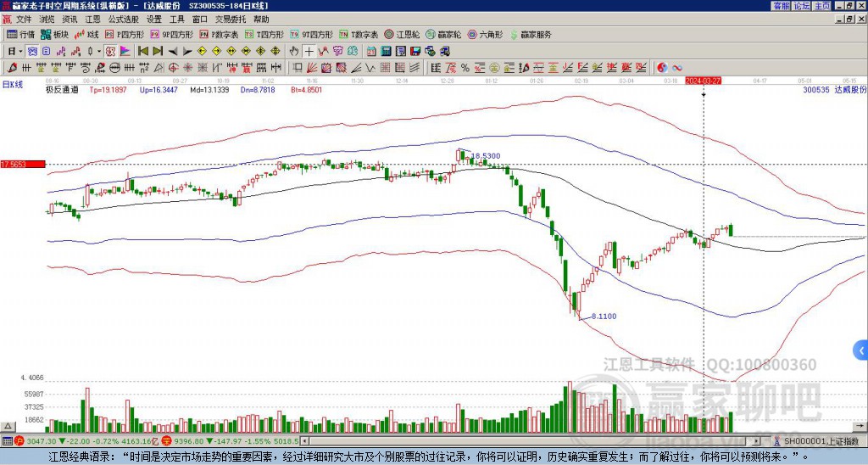Select the circle-with-line drawing tool
The width and height of the screenshot is (868, 465).
click(x=114, y=68)
